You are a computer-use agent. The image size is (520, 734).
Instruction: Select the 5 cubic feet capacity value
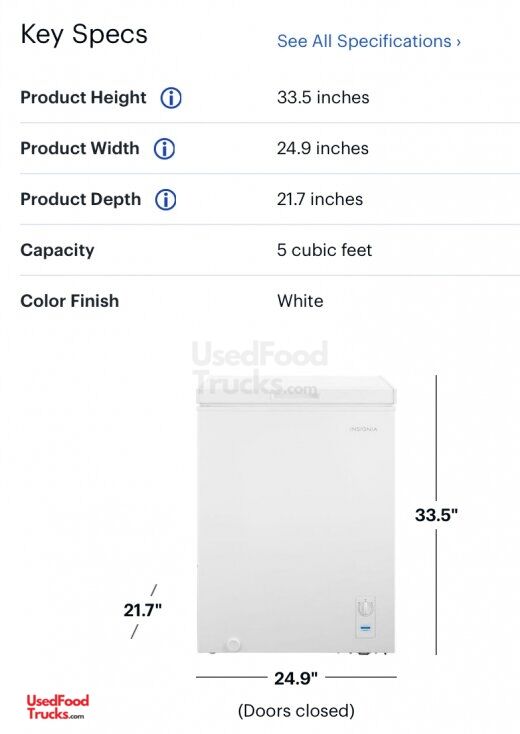point(324,250)
